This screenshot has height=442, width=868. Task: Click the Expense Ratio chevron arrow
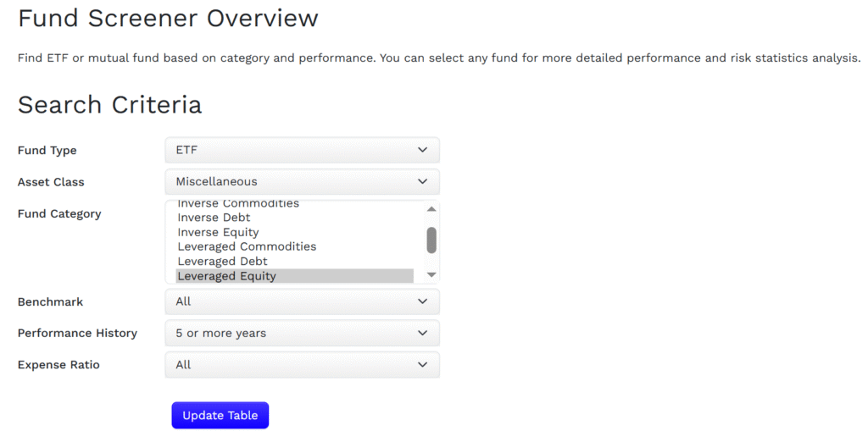point(423,365)
